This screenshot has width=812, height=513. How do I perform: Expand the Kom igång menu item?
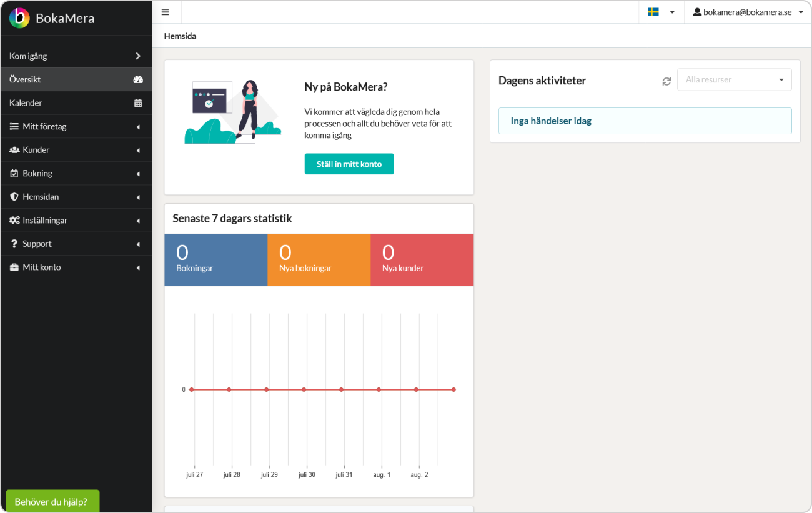click(x=75, y=56)
